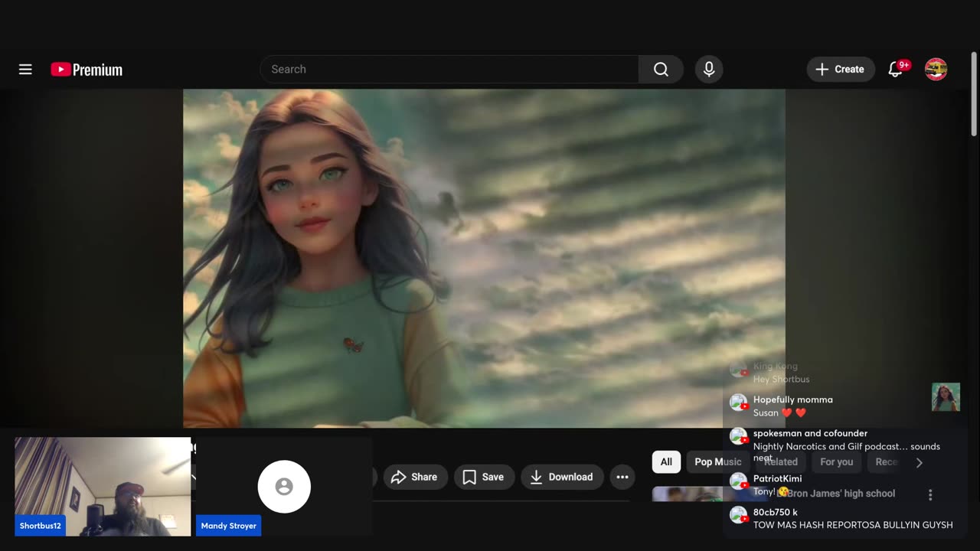Open options for the LeBron James video

930,495
